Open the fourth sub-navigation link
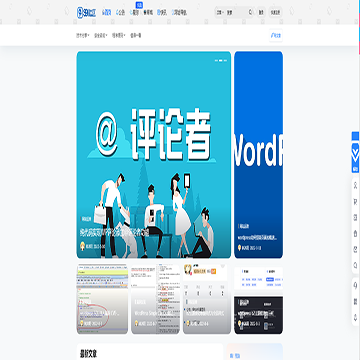360x360 pixels. click(x=136, y=35)
